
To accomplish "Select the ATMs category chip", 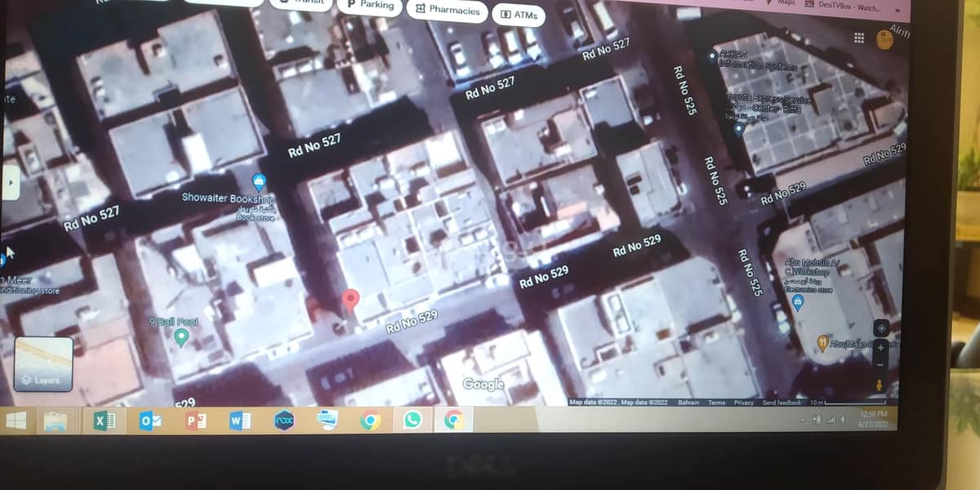I will click(x=519, y=15).
